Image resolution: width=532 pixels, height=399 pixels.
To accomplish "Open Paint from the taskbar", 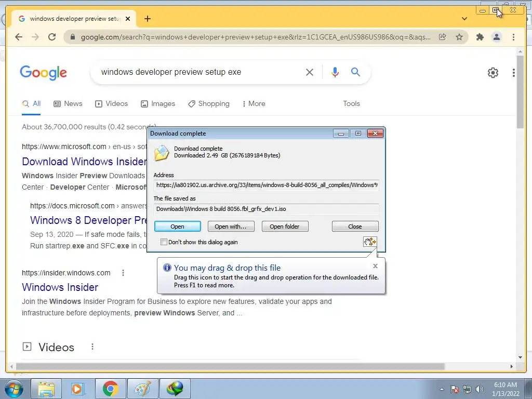I will coord(142,389).
